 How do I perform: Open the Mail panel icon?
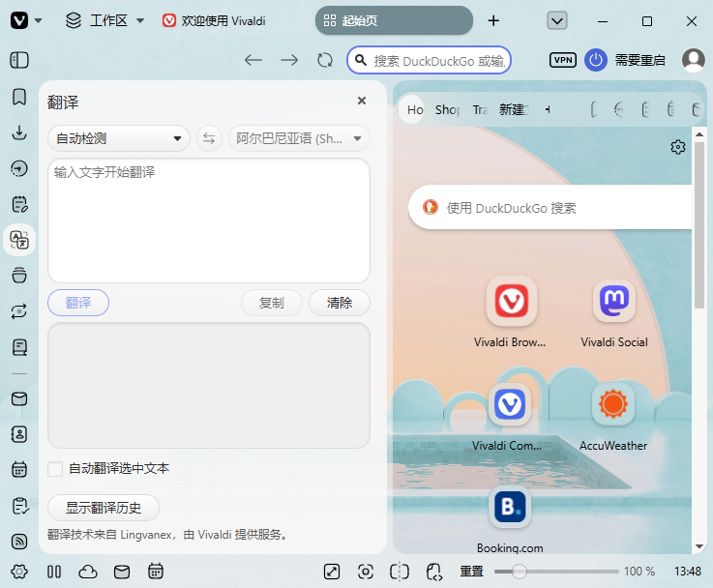19,399
